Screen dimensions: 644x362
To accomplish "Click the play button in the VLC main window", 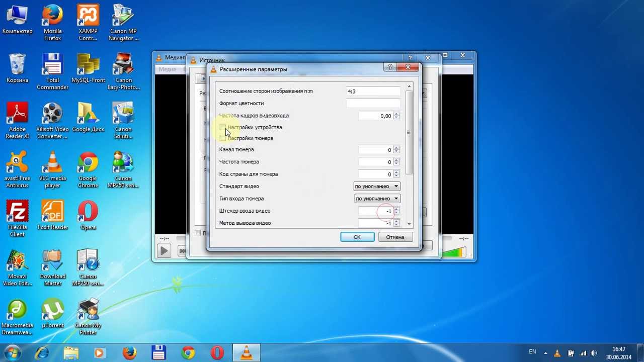I will 164,251.
